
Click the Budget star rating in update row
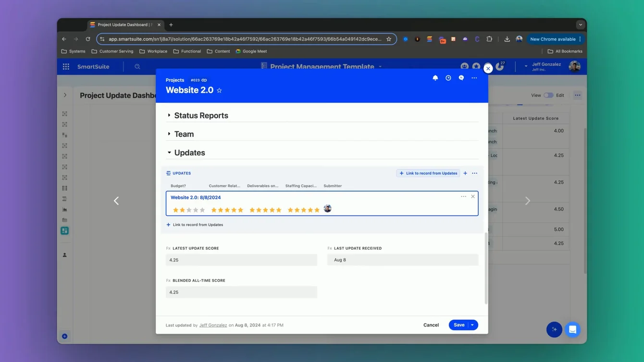pyautogui.click(x=189, y=210)
